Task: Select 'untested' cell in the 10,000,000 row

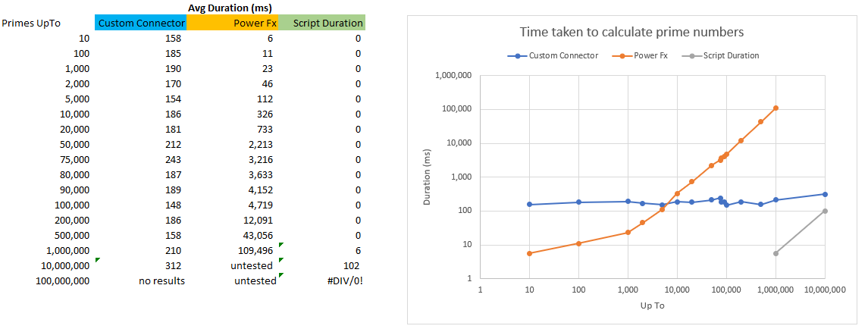Action: (x=253, y=266)
